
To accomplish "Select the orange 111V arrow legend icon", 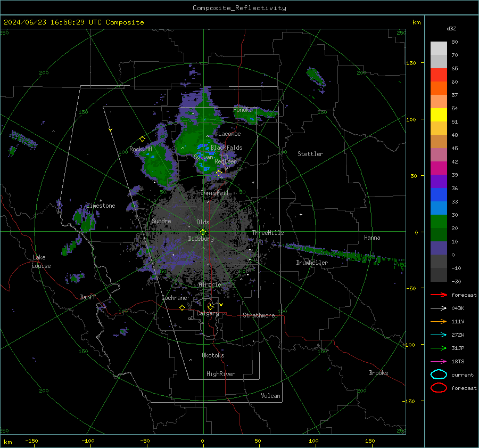I will (439, 321).
